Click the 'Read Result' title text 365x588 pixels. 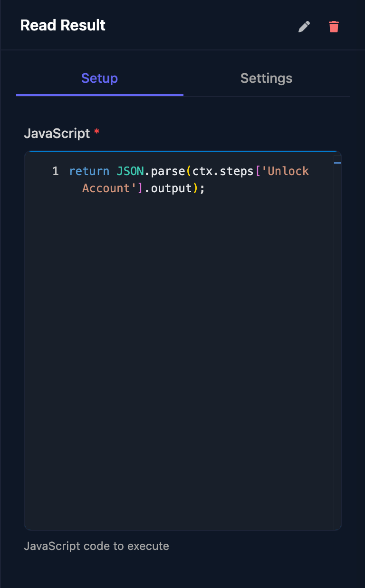click(x=63, y=25)
